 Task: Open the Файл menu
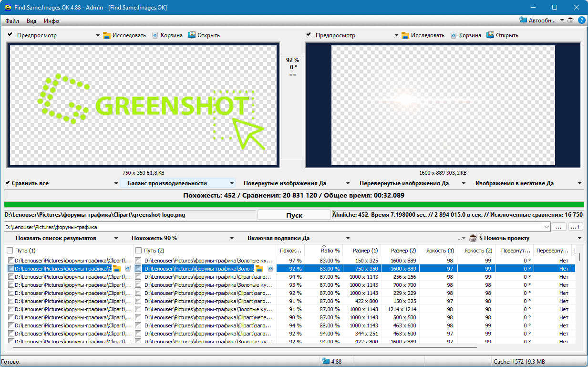(x=12, y=21)
